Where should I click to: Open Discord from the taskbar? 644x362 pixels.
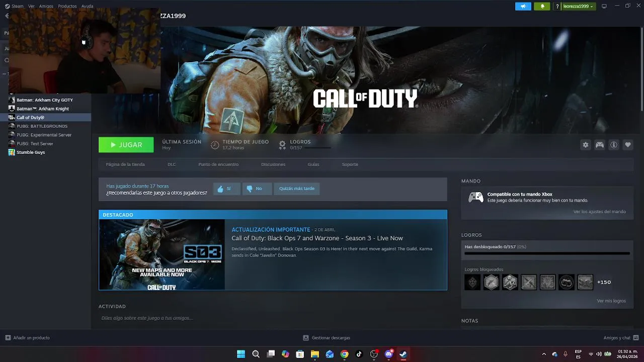(x=388, y=354)
